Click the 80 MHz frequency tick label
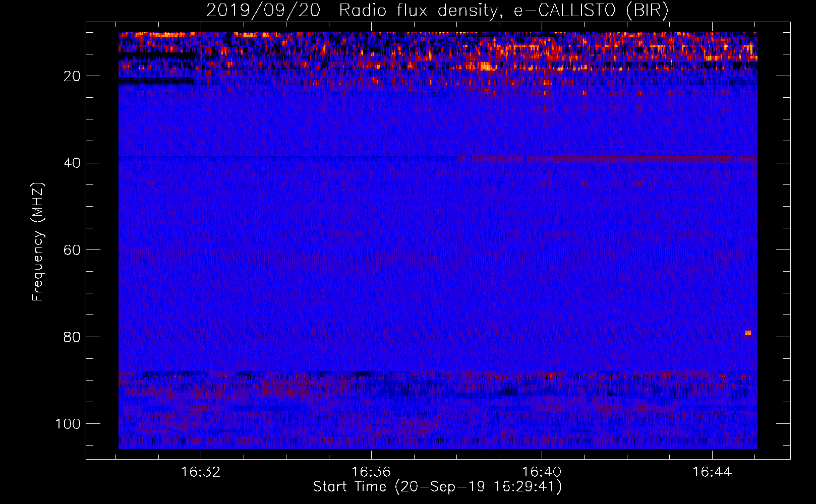Screen dimensions: 816x504 pos(72,337)
